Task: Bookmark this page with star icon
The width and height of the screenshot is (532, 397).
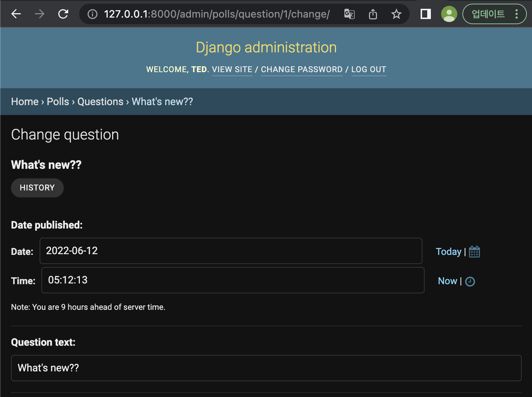Action: click(x=396, y=14)
